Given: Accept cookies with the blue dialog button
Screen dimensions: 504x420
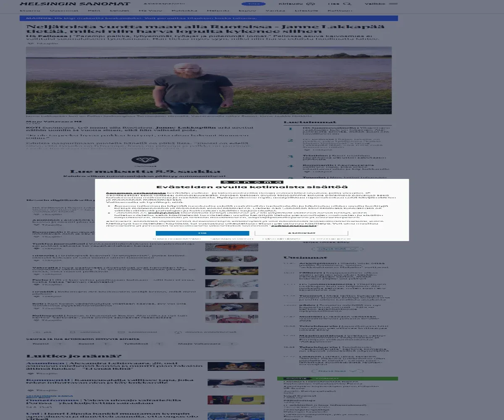Looking at the screenshot, I should [202, 233].
